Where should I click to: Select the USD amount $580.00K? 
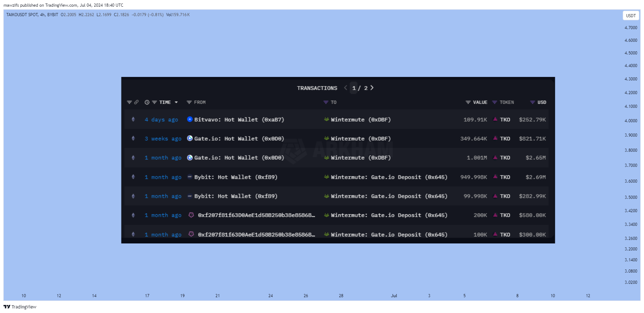point(532,215)
